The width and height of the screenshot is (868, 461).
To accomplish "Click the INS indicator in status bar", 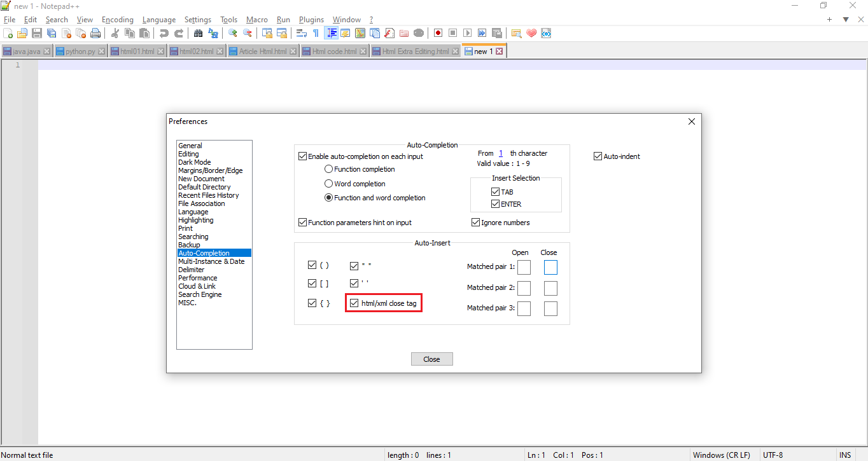I will tap(844, 455).
